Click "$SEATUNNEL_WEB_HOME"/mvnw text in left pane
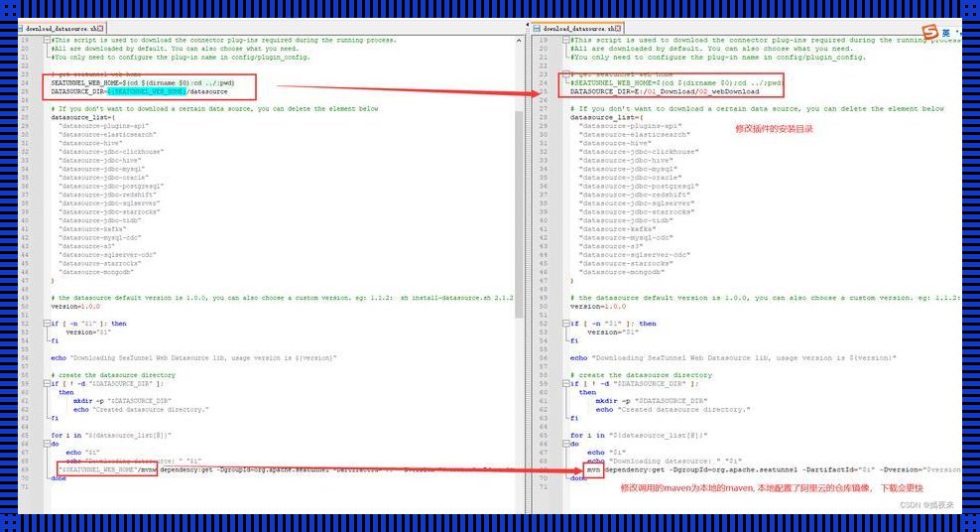The height and width of the screenshot is (532, 980). [x=107, y=468]
